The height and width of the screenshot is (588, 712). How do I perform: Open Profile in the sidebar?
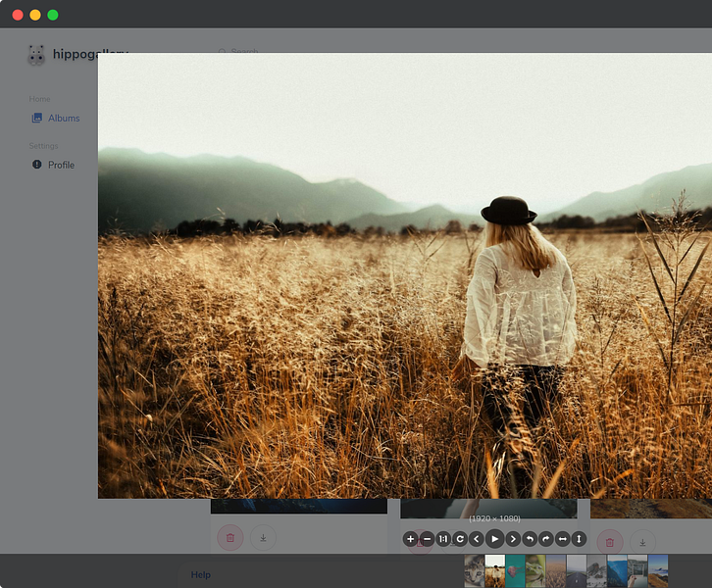pos(53,165)
